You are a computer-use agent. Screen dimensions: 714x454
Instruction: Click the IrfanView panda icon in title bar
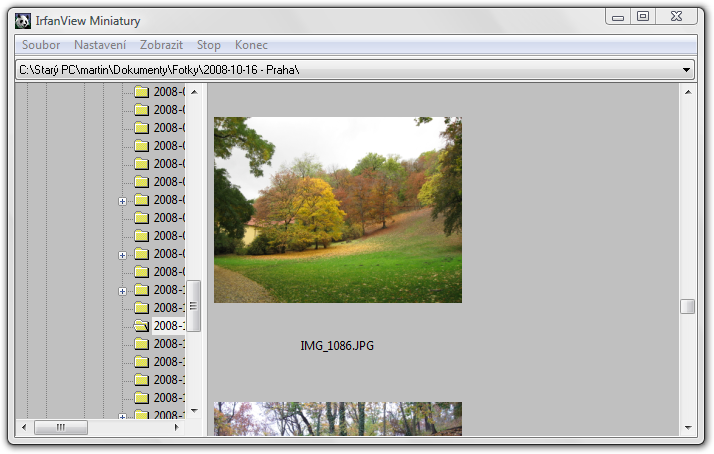[23, 21]
